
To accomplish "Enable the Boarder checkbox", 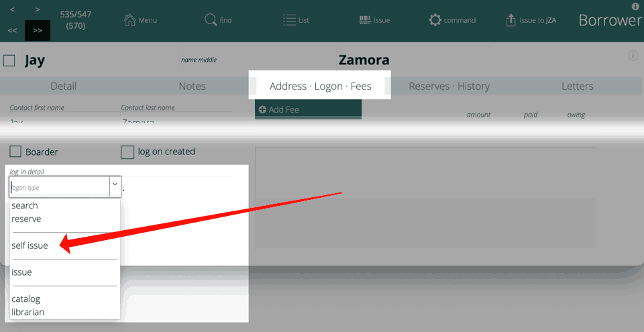I will (x=15, y=152).
